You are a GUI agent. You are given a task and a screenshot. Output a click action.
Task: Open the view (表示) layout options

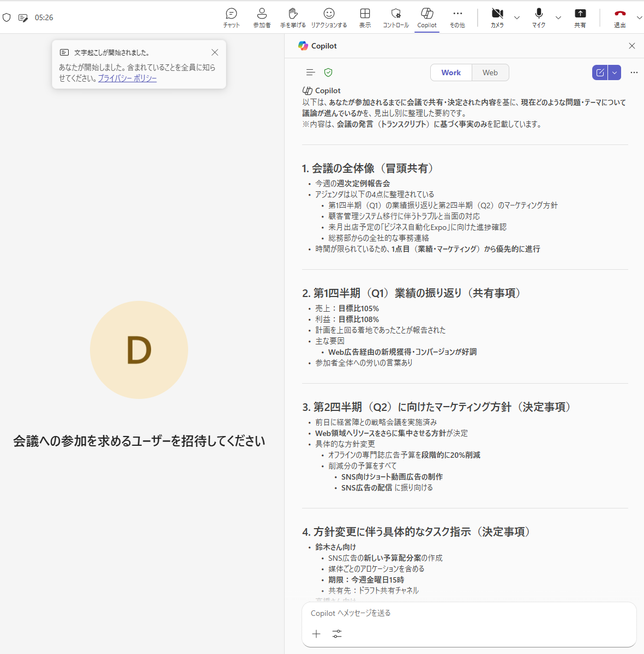(365, 17)
